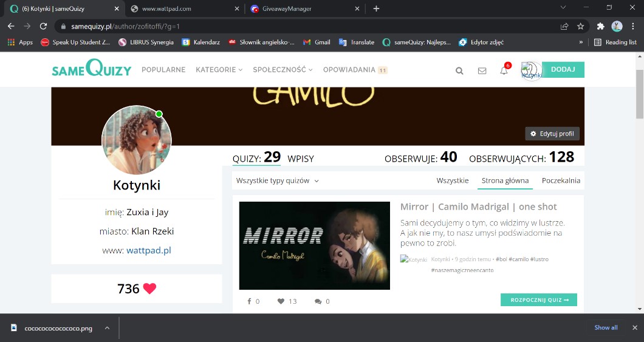Click the heart likes icon under Mirror quiz
This screenshot has width=644, height=342.
pos(281,301)
